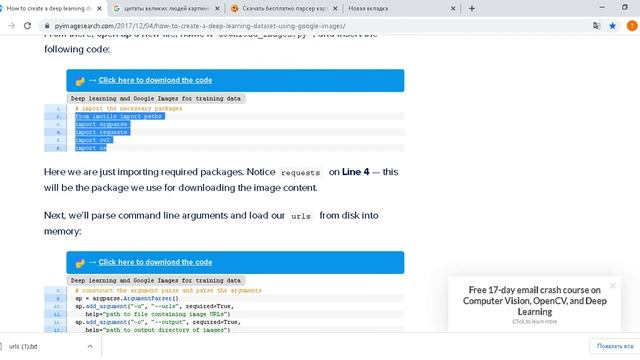
Task: Restore the browser window size
Action: tap(624, 7)
